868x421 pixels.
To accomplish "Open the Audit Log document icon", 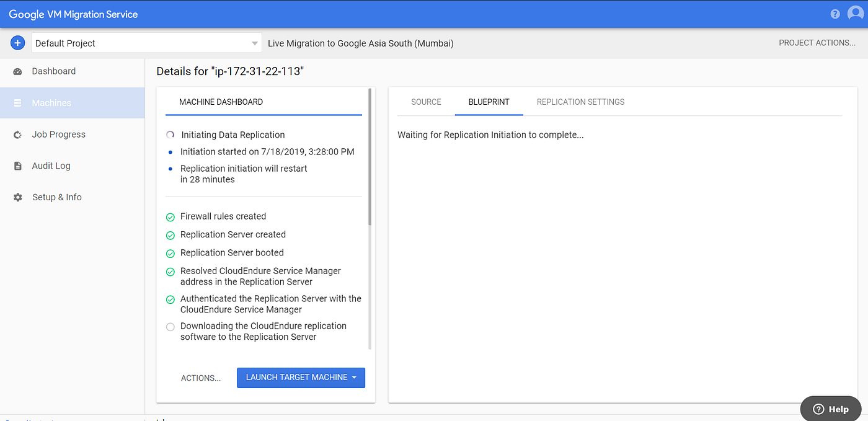I will 18,166.
